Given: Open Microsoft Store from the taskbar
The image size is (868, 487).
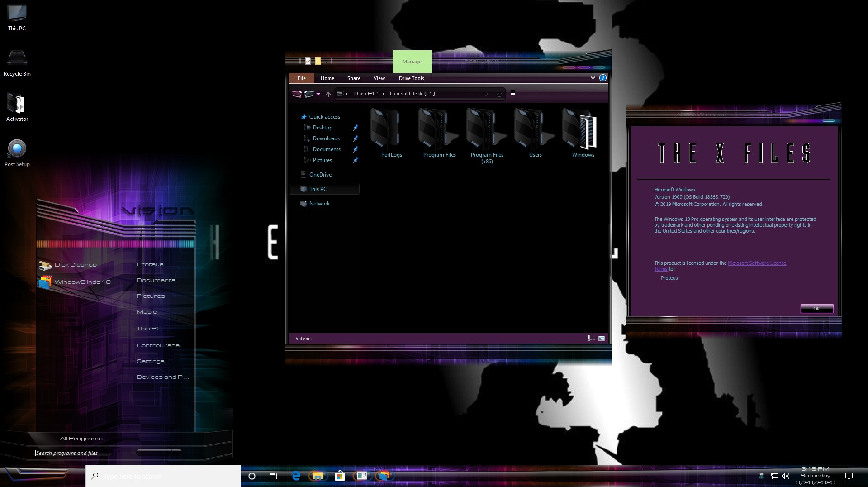Looking at the screenshot, I should 340,476.
